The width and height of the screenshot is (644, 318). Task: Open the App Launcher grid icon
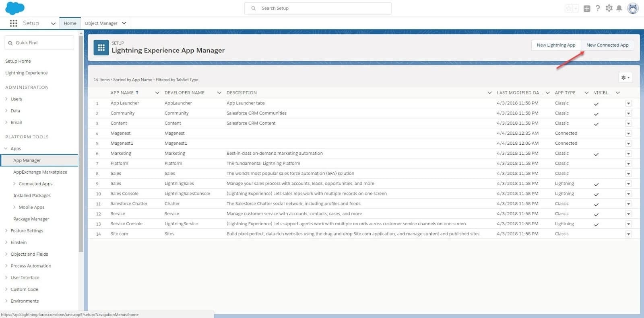pyautogui.click(x=13, y=23)
